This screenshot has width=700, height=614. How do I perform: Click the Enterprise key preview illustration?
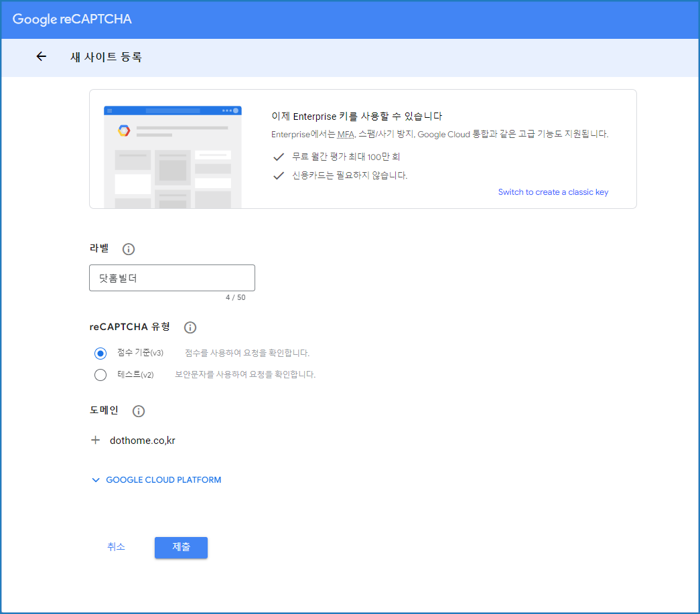pos(173,157)
